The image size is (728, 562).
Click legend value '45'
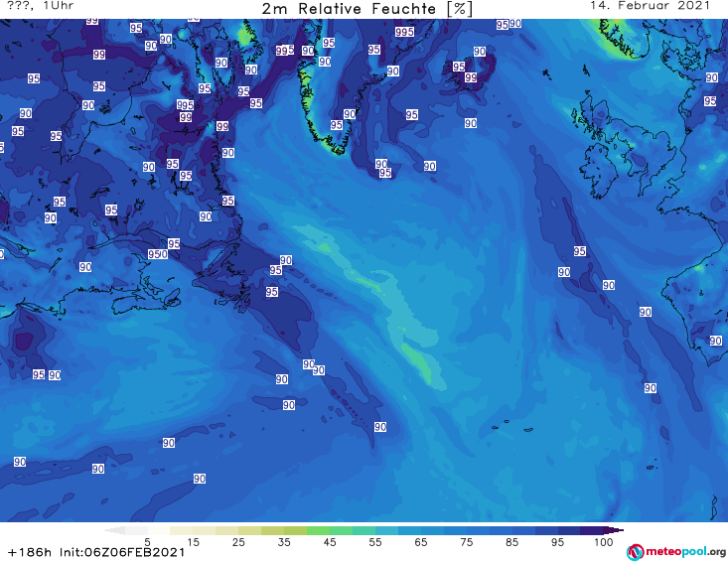(x=330, y=542)
